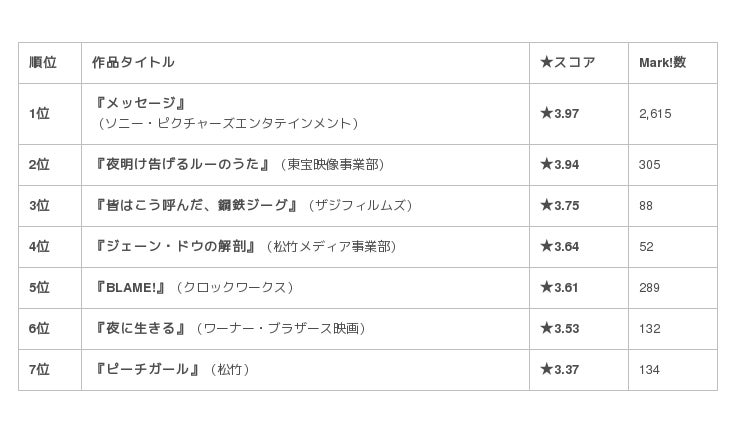Click the 順位 column header
Screen dimensions: 740x431
pos(43,62)
